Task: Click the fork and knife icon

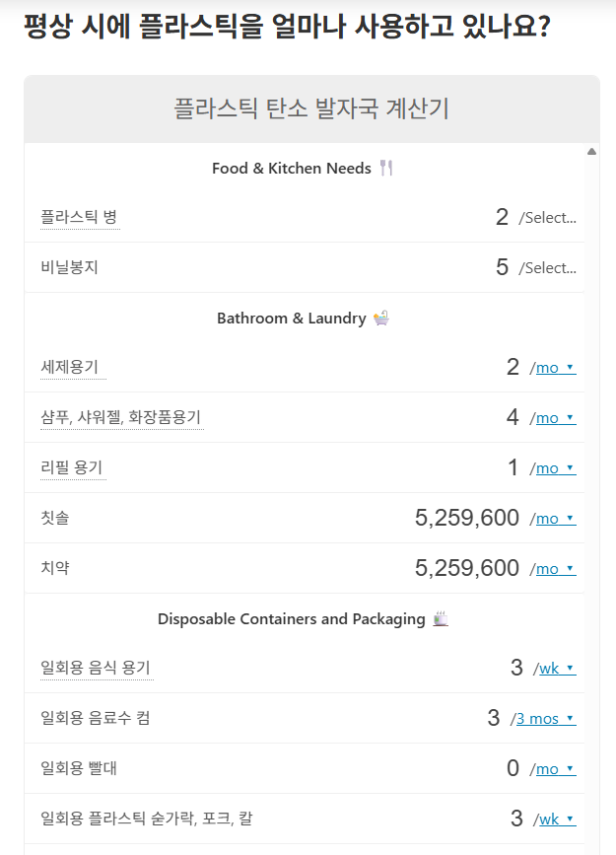Action: 386,168
